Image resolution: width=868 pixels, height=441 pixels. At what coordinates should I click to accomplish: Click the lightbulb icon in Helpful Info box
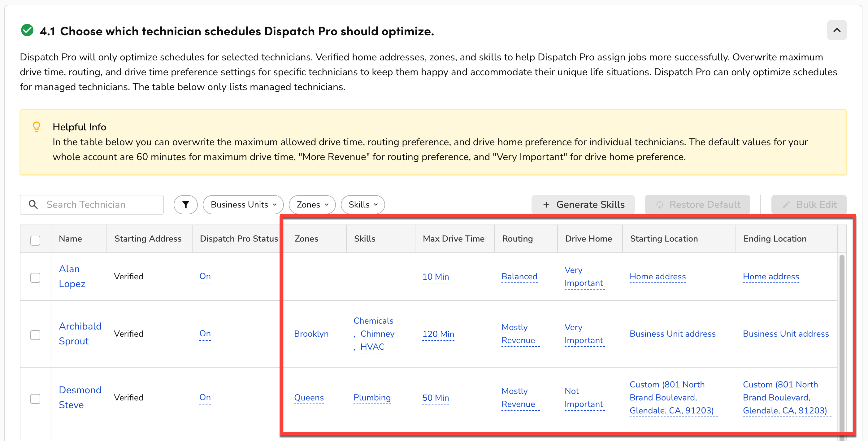tap(37, 126)
